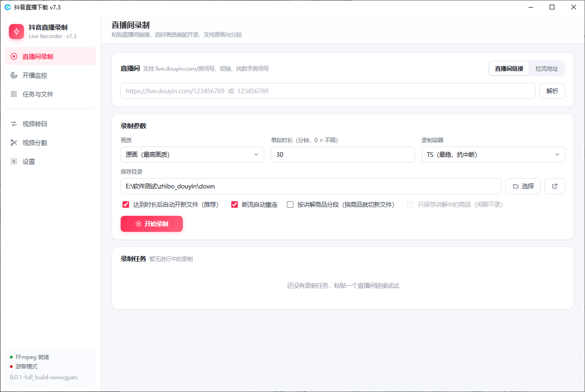Open 任务与文件 from the sidebar
Screen dimensions: 585x392
[x=50, y=94]
